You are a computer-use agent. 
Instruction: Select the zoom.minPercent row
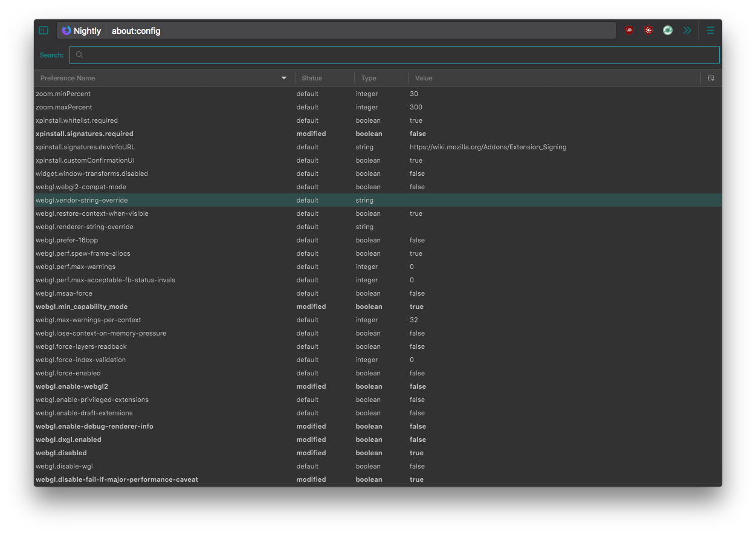click(x=378, y=94)
